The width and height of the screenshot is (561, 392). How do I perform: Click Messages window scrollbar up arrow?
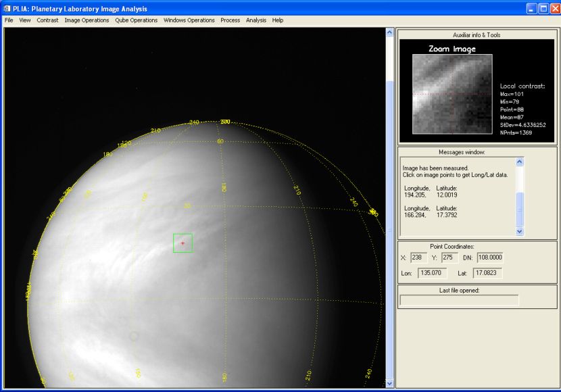pos(520,162)
